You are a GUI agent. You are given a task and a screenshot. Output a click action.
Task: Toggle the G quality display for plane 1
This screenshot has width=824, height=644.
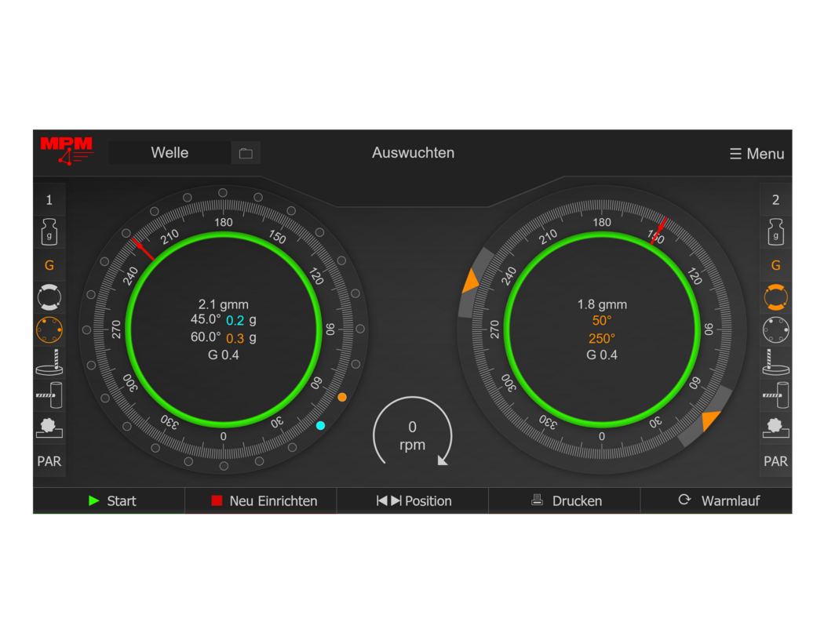tap(49, 265)
